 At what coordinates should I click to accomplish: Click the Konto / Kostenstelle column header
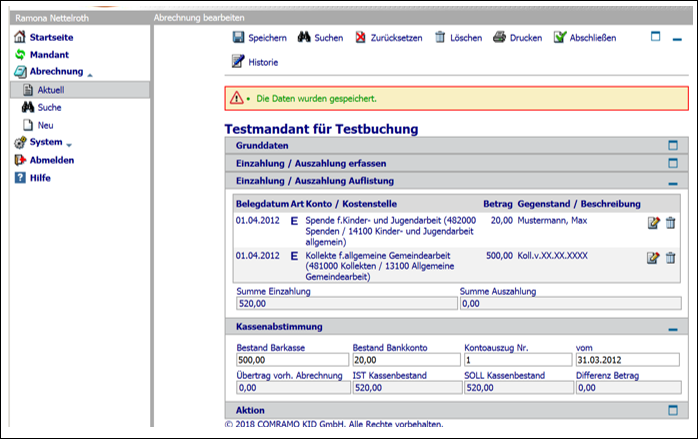[x=351, y=204]
